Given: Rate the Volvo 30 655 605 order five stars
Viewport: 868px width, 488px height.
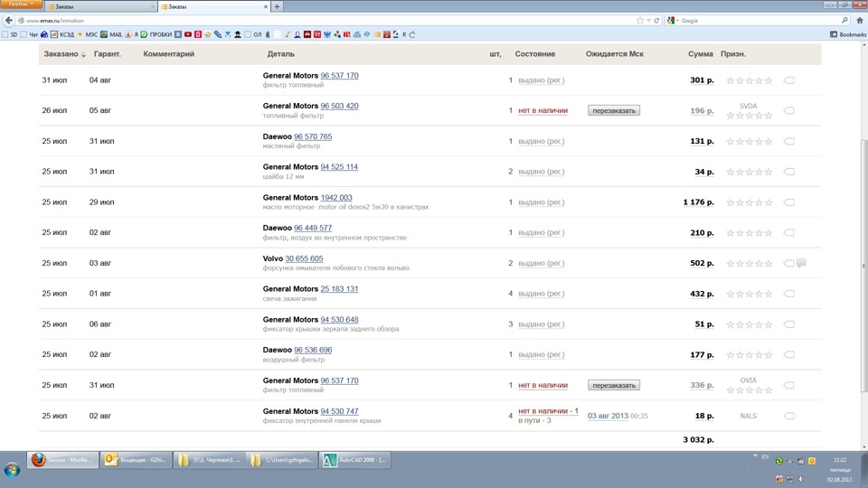Looking at the screenshot, I should click(x=769, y=263).
